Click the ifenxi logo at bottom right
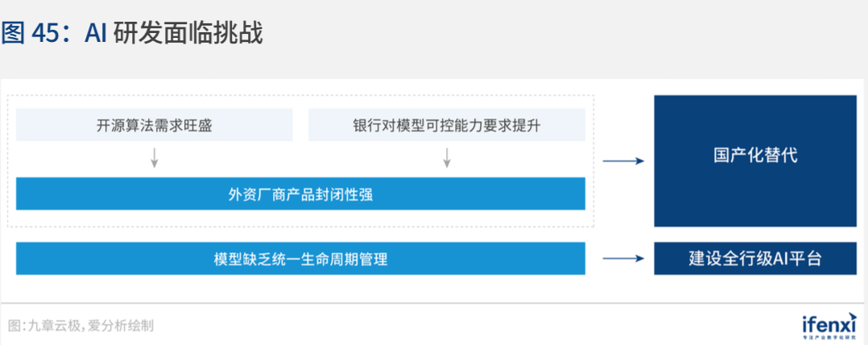Viewport: 868px width, 345px height. tap(829, 323)
